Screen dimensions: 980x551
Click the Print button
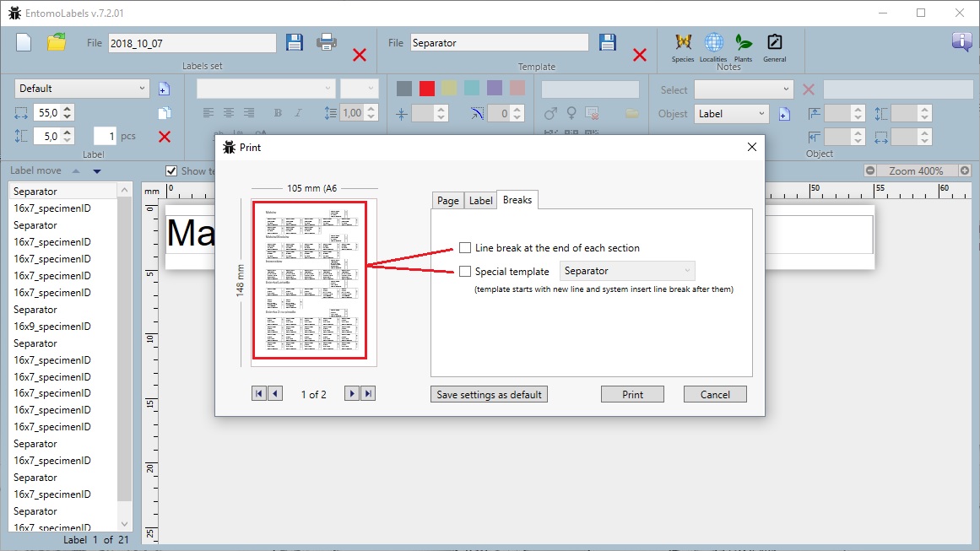tap(632, 394)
